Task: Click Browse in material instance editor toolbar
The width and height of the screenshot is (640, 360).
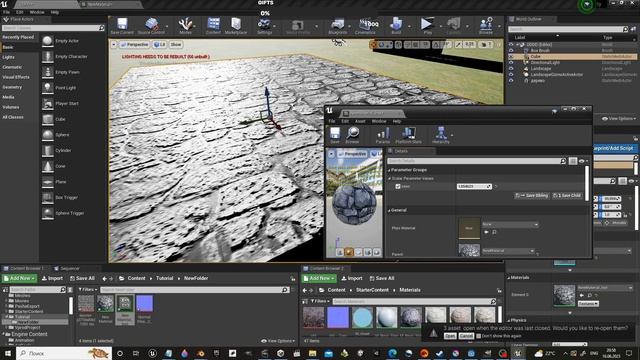Action: point(353,135)
